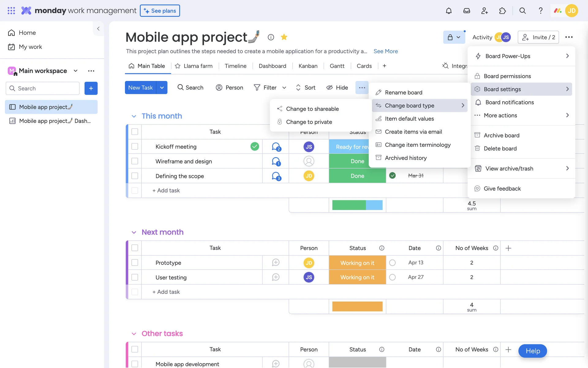The width and height of the screenshot is (588, 368).
Task: Click the orange Working on it status for Prototype
Action: click(357, 263)
